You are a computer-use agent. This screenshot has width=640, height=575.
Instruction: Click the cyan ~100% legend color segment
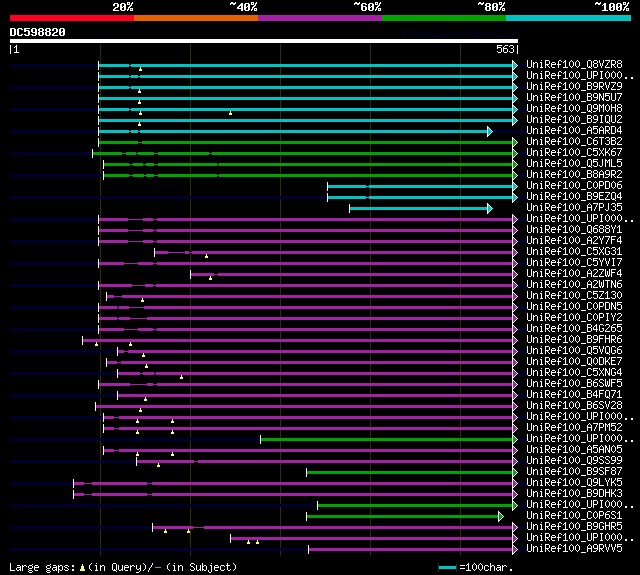pyautogui.click(x=568, y=18)
